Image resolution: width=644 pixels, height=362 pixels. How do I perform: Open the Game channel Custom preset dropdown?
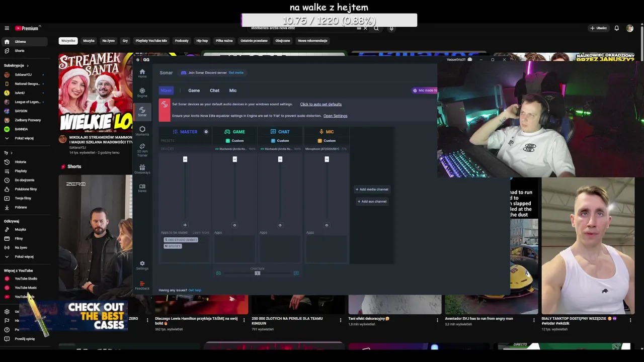(234, 141)
